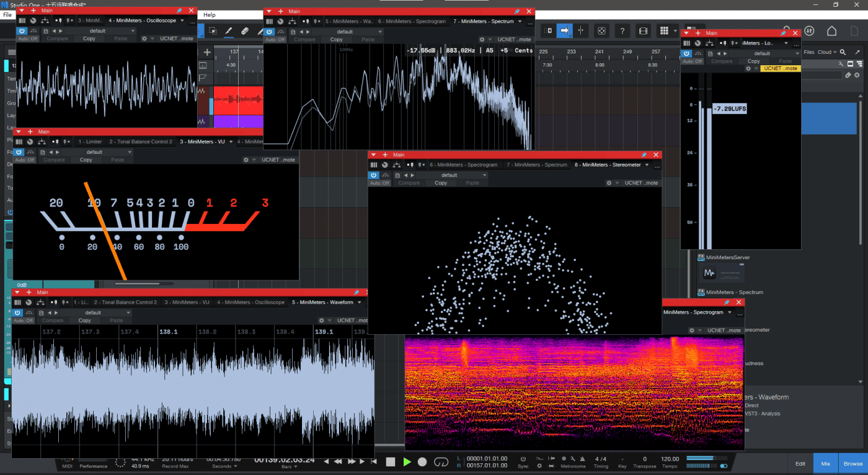
Task: Bypass the Oscilloscope plugin with power button
Action: [x=22, y=30]
